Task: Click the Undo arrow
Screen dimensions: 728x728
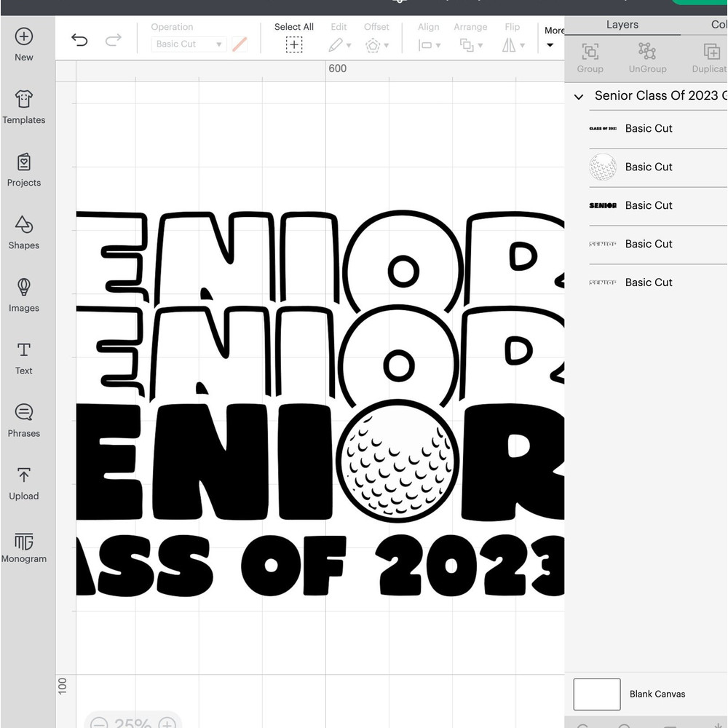Action: click(x=79, y=40)
